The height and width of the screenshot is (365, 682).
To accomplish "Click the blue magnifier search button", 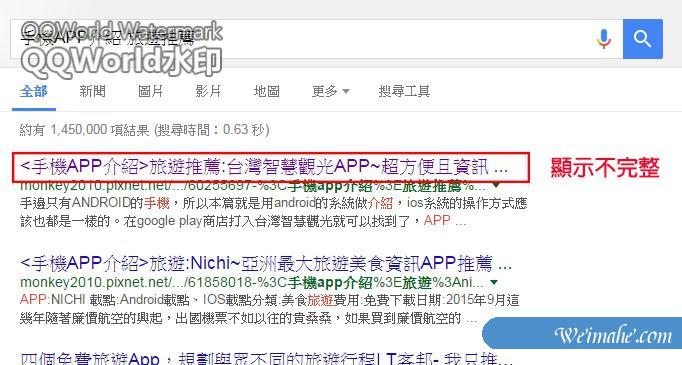I will (642, 39).
